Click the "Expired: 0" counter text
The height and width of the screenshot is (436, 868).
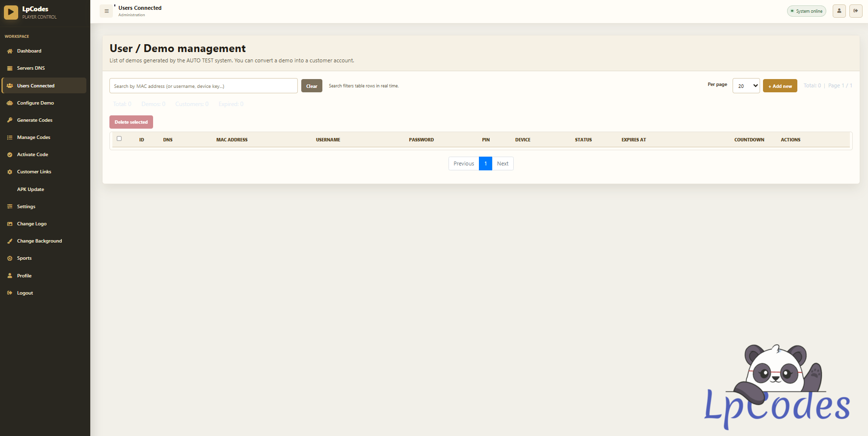(x=231, y=104)
